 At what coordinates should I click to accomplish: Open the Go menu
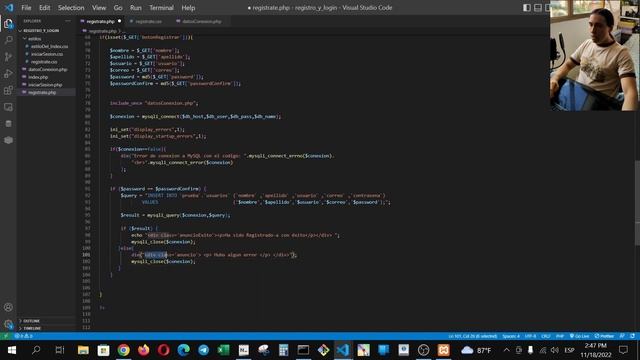click(x=118, y=8)
